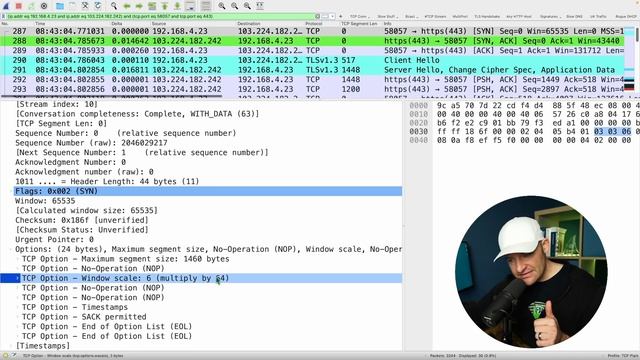Save capture file icon
Screen dimensions: 640x360
(72, 6)
